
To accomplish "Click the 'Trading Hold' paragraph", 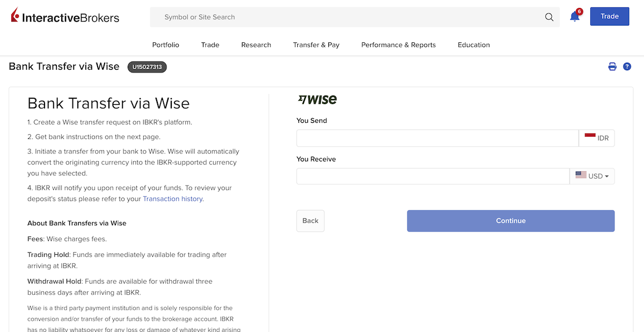I will click(x=127, y=260).
